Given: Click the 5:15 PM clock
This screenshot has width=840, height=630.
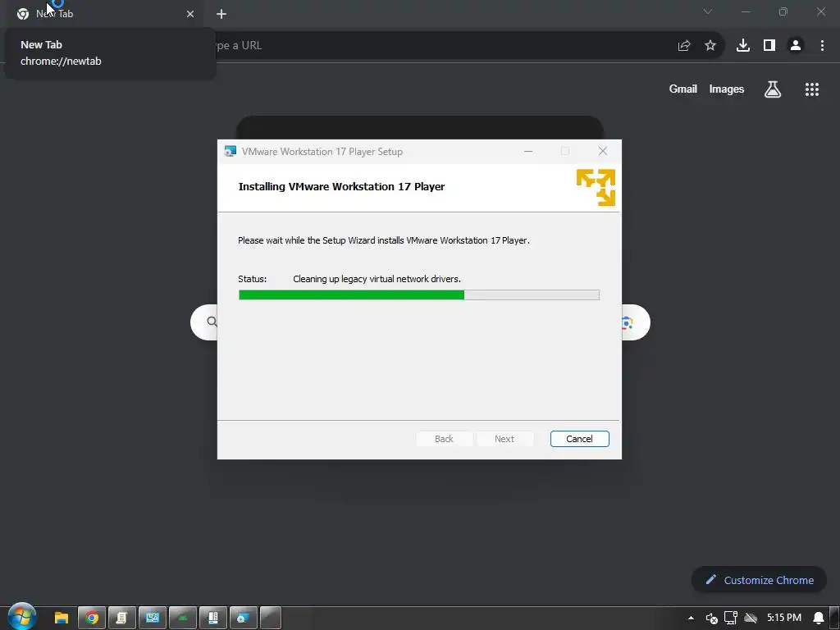Looking at the screenshot, I should pyautogui.click(x=784, y=618).
